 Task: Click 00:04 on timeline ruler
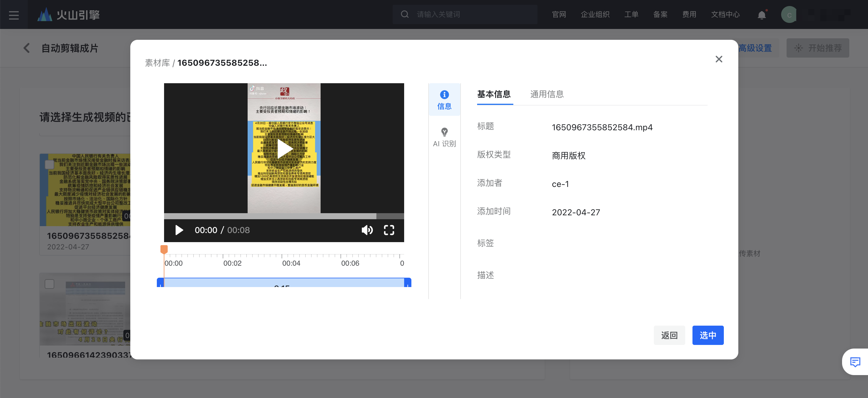[x=291, y=263]
